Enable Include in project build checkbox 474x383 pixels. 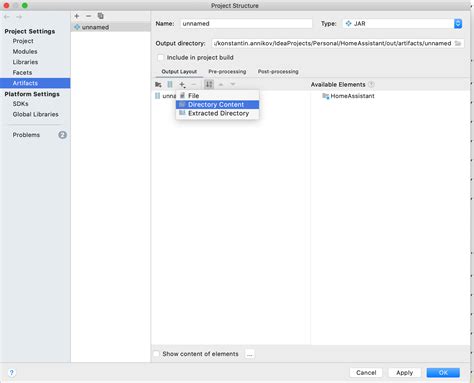[x=161, y=58]
